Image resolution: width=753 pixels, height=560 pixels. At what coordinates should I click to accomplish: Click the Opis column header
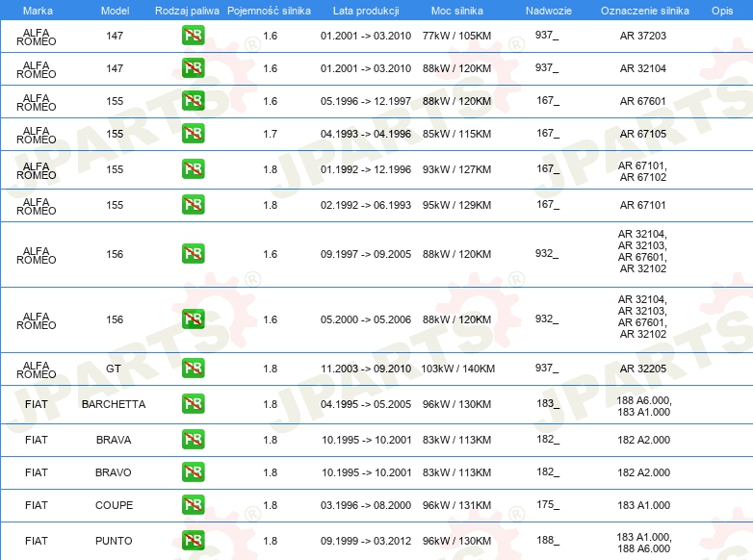coord(722,11)
